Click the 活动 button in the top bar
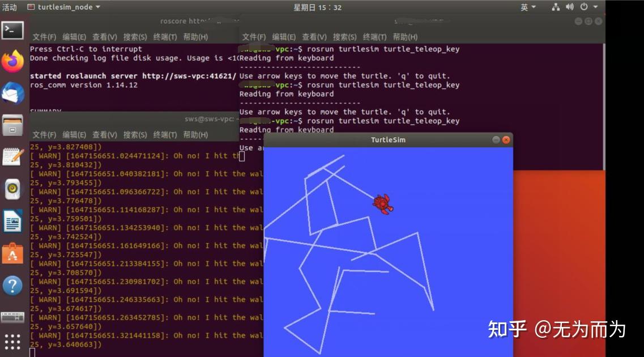This screenshot has width=644, height=357. pyautogui.click(x=10, y=7)
